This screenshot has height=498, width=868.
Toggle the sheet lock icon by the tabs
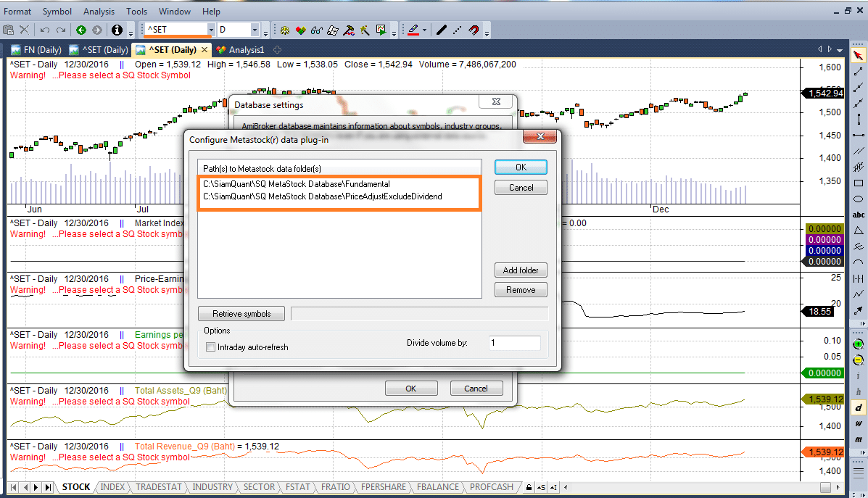click(529, 487)
